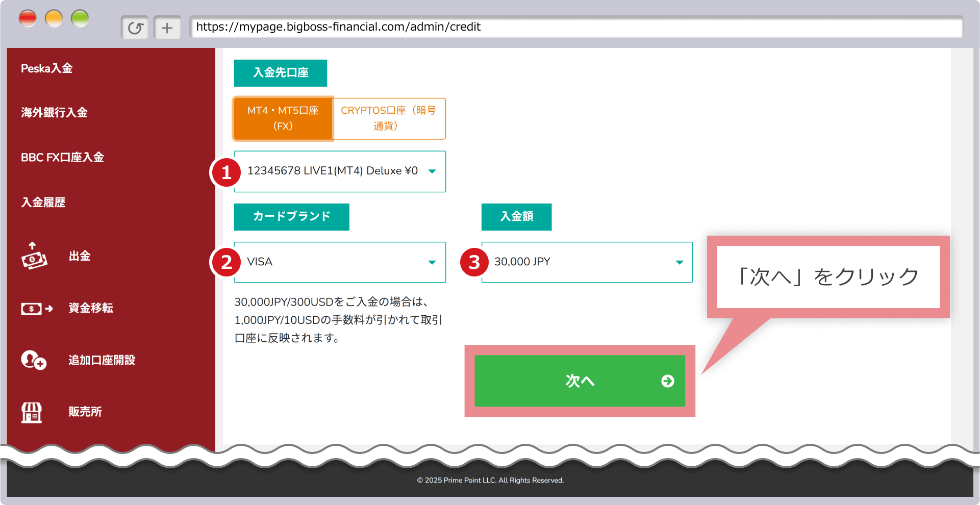This screenshot has height=505, width=980.
Task: Open Peska入金 in the sidebar
Action: pyautogui.click(x=46, y=68)
